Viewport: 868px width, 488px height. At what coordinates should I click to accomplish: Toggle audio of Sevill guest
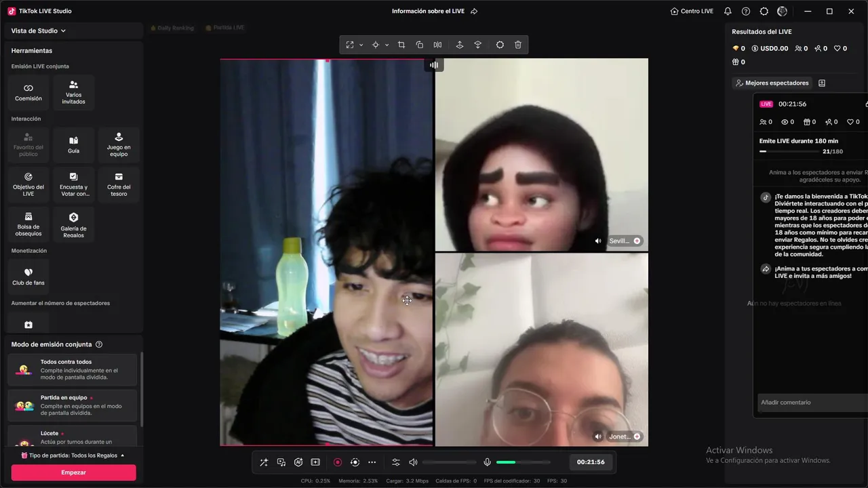click(x=598, y=241)
